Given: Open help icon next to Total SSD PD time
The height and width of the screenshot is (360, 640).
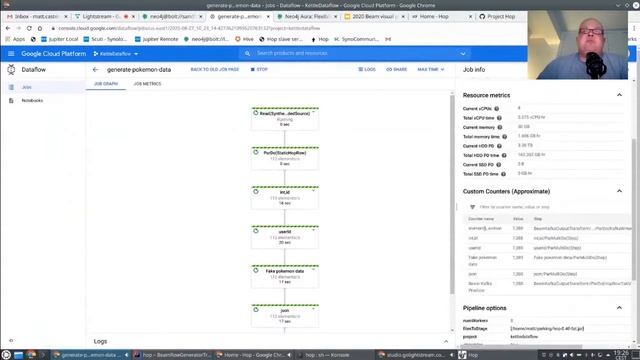Looking at the screenshot, I should (503, 174).
